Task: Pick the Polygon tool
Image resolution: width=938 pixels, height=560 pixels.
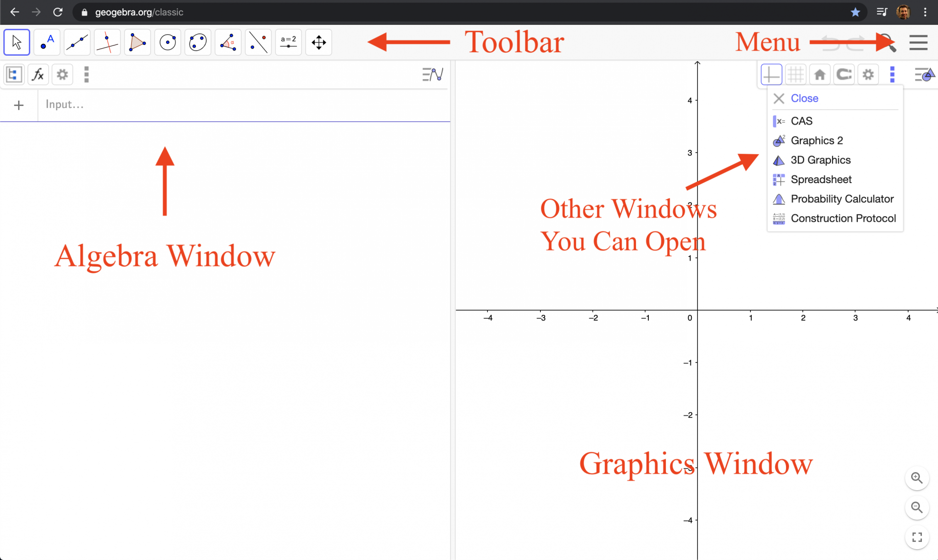Action: [x=137, y=42]
